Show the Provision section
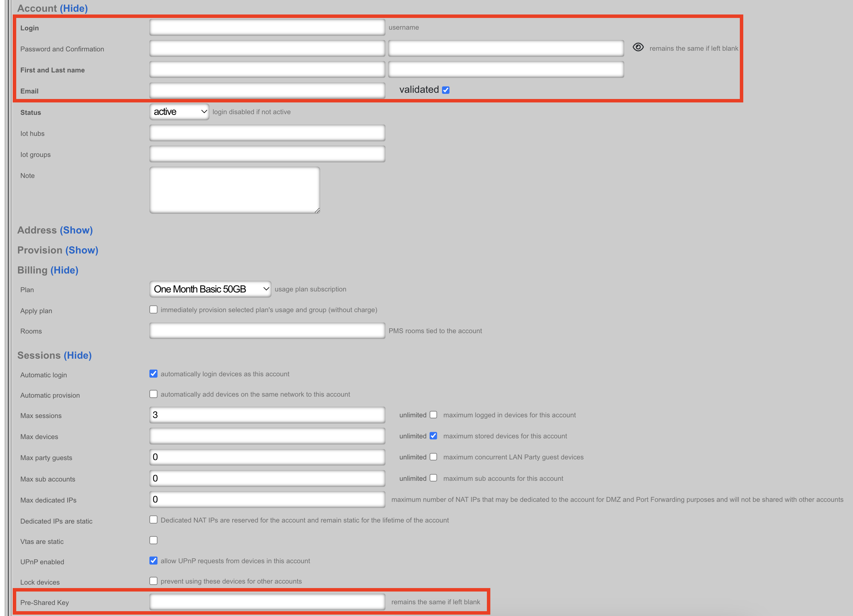This screenshot has height=616, width=853. click(x=82, y=250)
